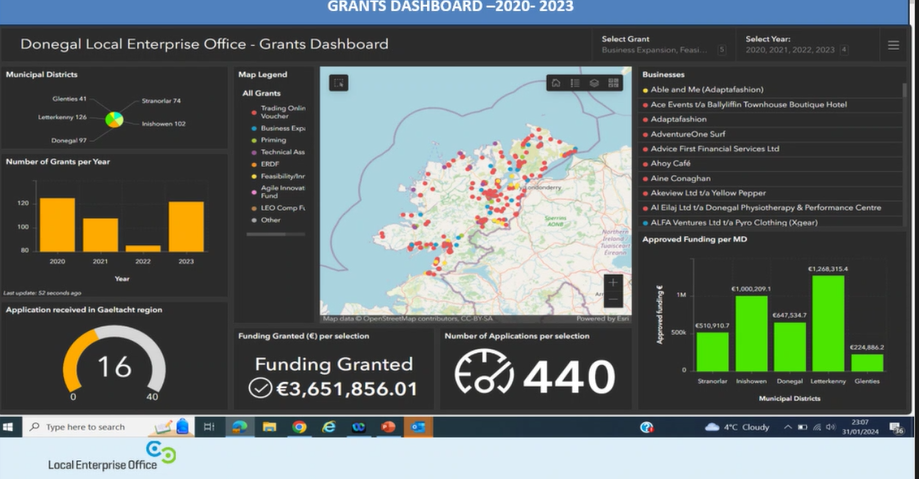Open the Select Year dropdown
Viewport: 919px width, 479px height.
[795, 44]
